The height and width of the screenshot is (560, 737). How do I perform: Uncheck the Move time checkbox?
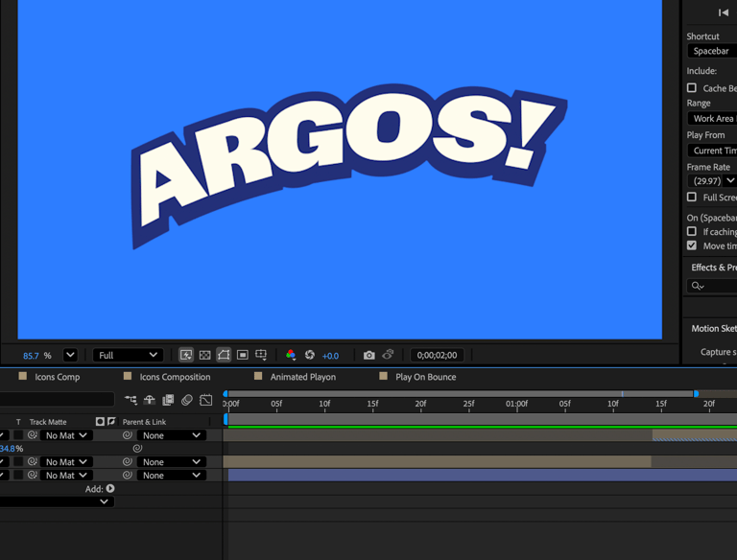691,245
